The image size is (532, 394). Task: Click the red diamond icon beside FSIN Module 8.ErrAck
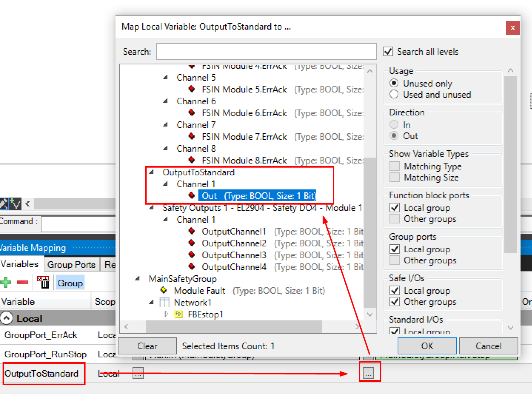pyautogui.click(x=192, y=160)
